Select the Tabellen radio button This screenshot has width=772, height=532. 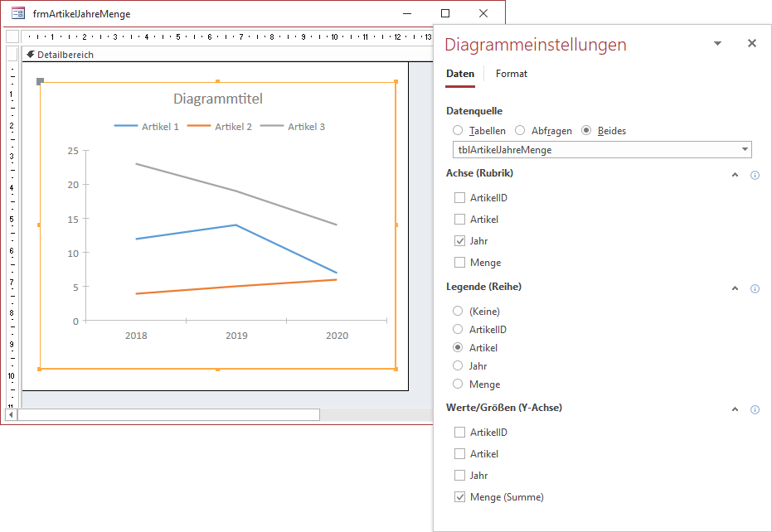[x=458, y=131]
